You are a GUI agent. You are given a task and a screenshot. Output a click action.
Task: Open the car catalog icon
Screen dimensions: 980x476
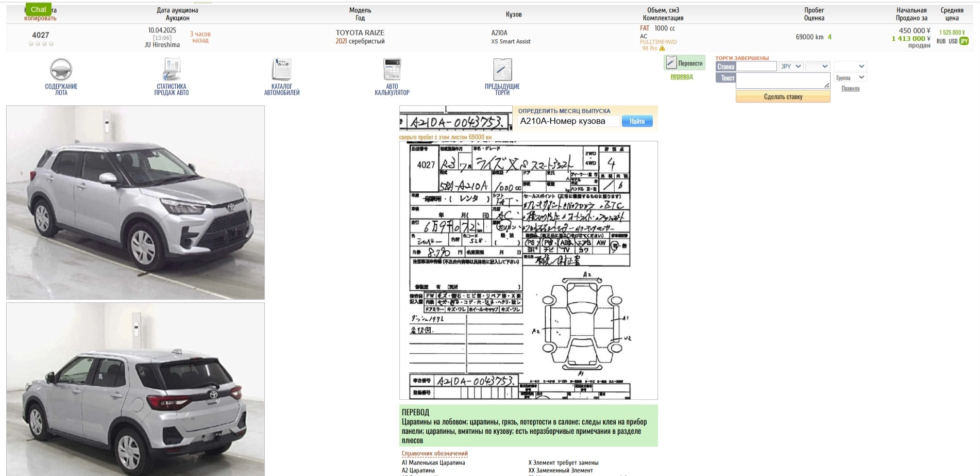pos(282,69)
